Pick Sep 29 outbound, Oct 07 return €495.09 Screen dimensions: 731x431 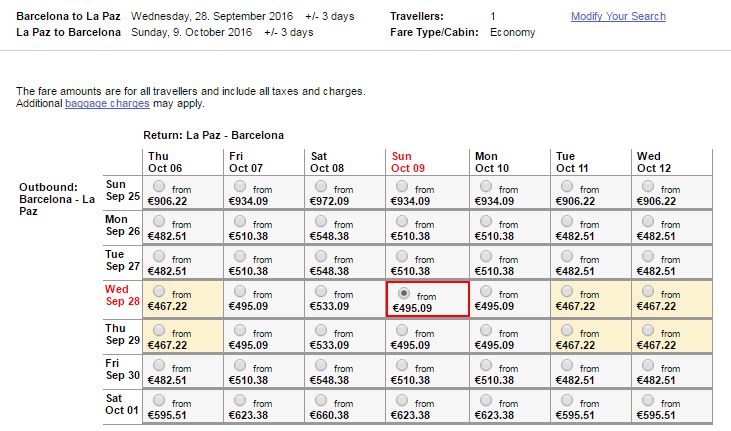point(240,331)
